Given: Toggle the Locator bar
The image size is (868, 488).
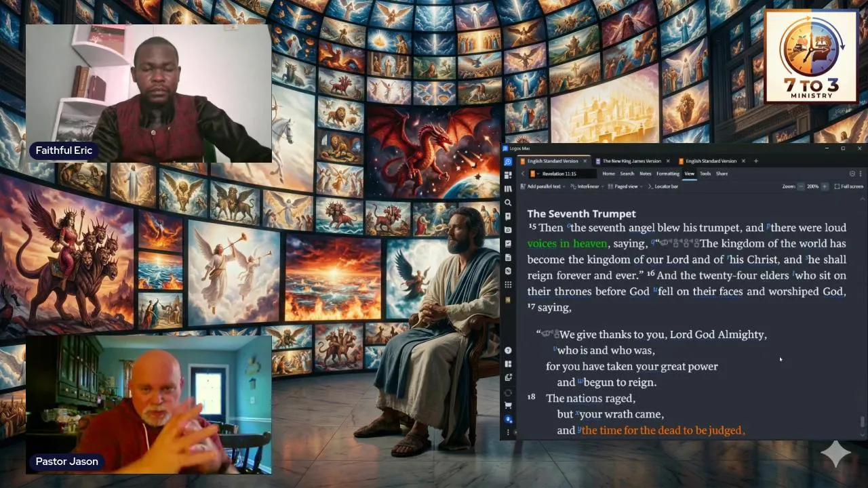Looking at the screenshot, I should (x=663, y=186).
